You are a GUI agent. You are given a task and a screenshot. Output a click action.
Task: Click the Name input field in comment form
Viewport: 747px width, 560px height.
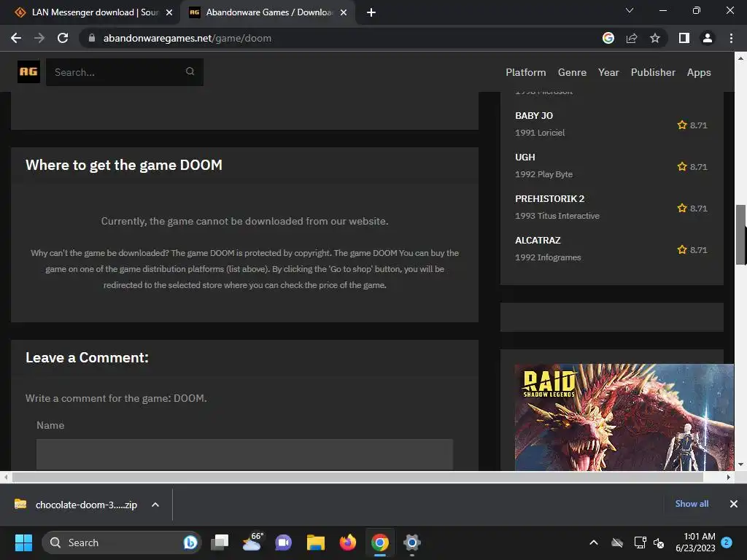tap(244, 454)
